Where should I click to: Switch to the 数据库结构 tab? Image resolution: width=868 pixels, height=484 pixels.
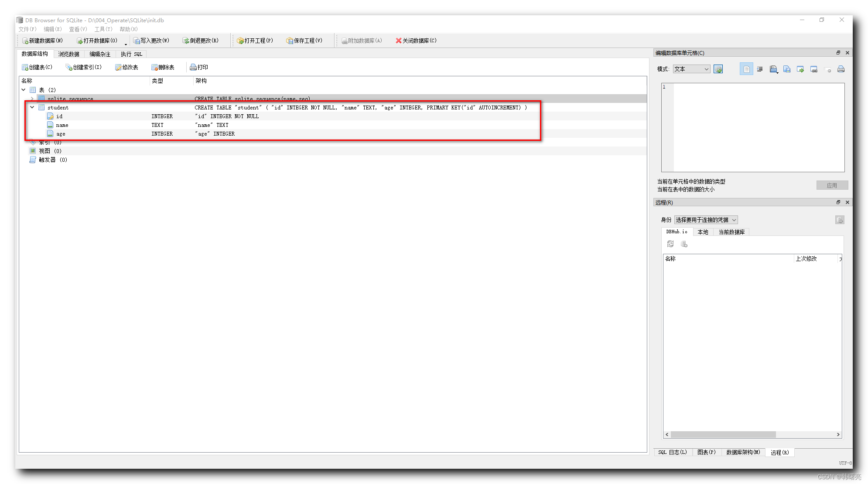coord(35,54)
